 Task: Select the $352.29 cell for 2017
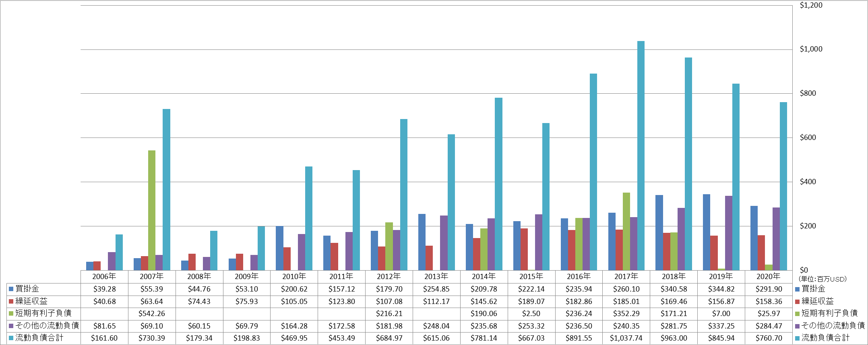tap(626, 313)
